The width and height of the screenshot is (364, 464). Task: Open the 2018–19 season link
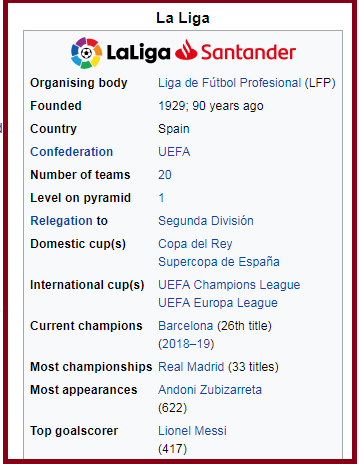coord(186,344)
